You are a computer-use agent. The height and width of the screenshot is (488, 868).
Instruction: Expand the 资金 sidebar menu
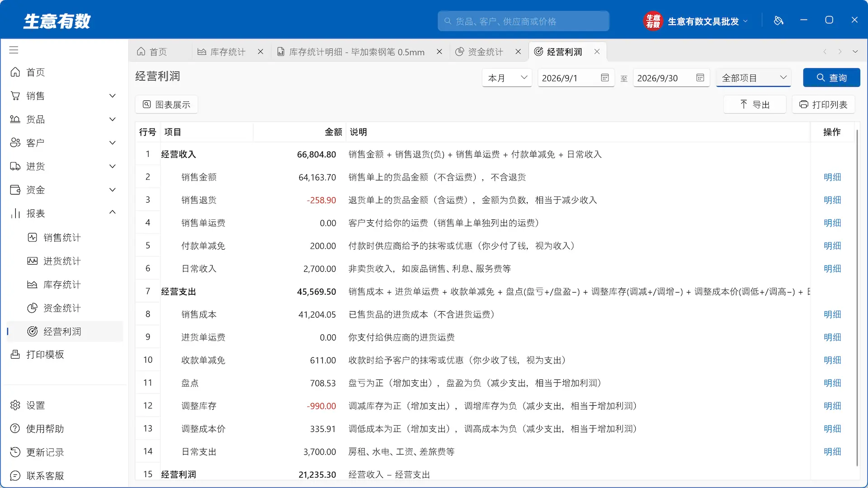pos(113,190)
